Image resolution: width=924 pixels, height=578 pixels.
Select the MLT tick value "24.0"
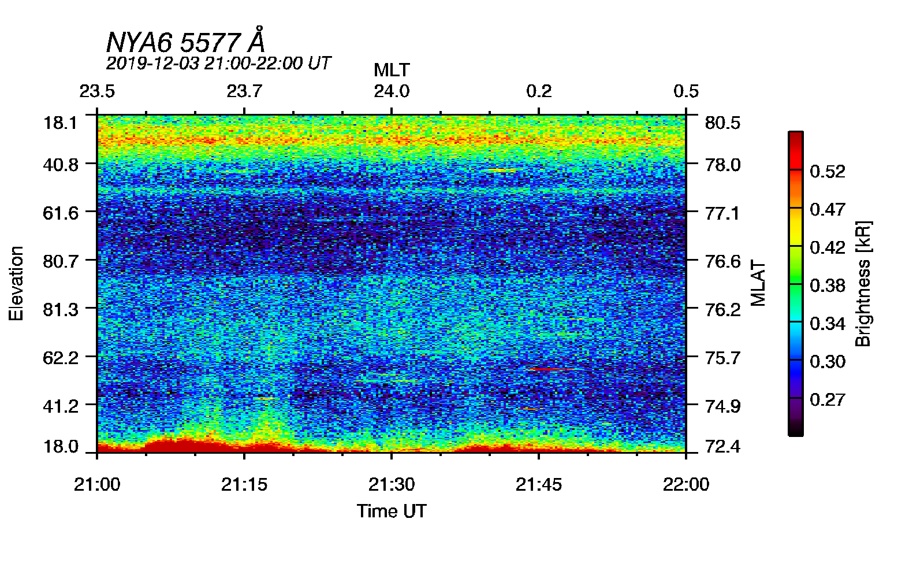pos(392,91)
